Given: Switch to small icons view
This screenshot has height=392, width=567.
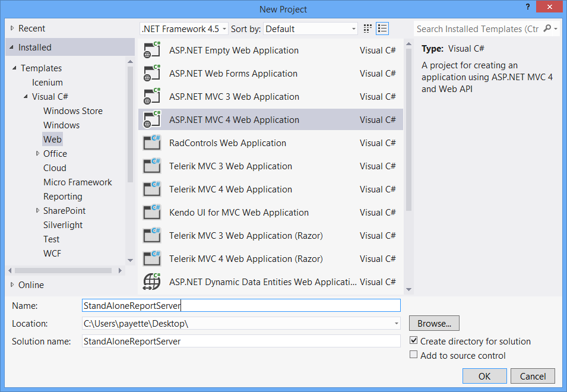Looking at the screenshot, I should 368,29.
